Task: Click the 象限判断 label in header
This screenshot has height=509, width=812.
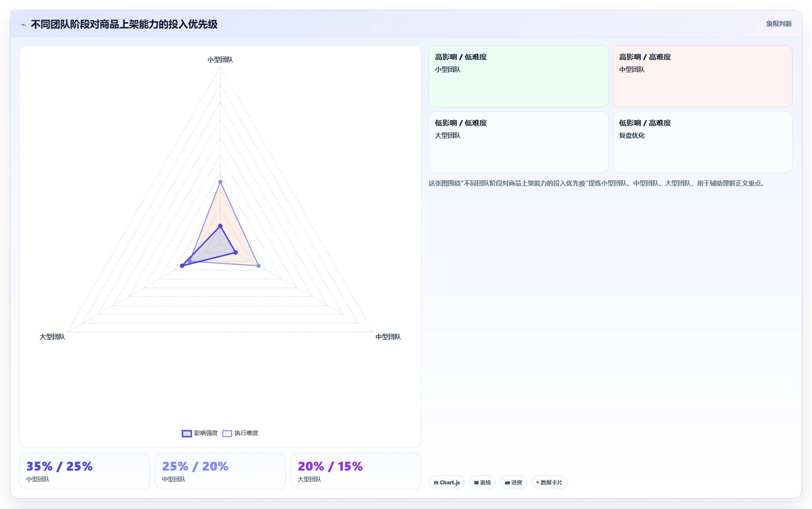Action: (779, 24)
